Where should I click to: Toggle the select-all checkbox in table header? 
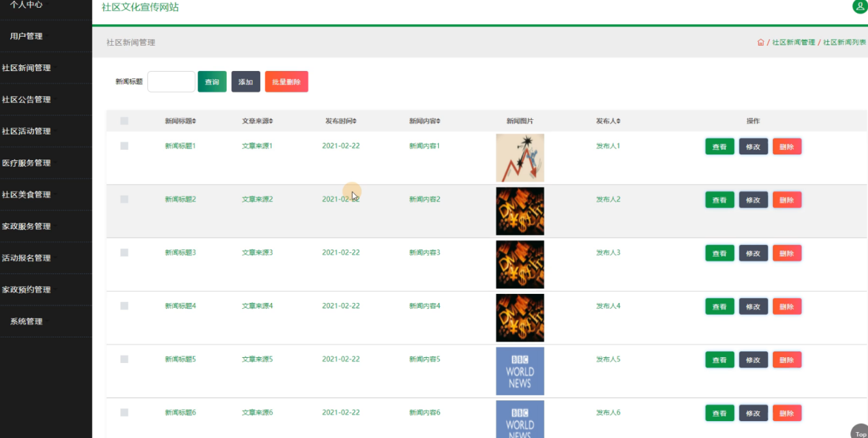(x=125, y=121)
